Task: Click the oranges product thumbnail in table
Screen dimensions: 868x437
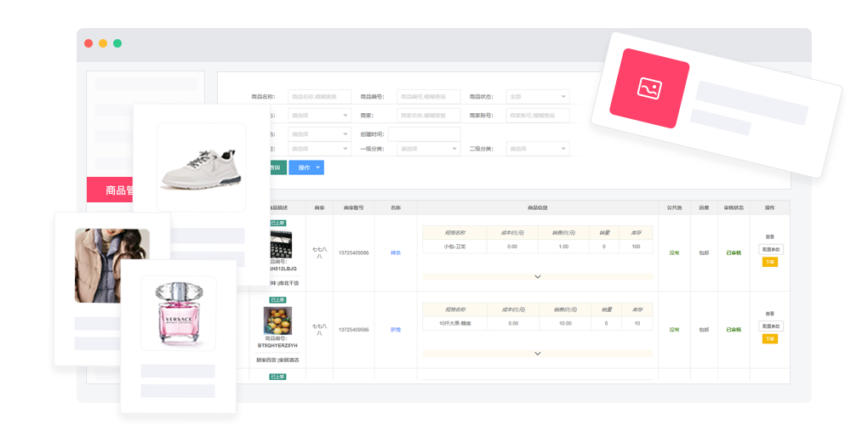Action: click(x=277, y=321)
